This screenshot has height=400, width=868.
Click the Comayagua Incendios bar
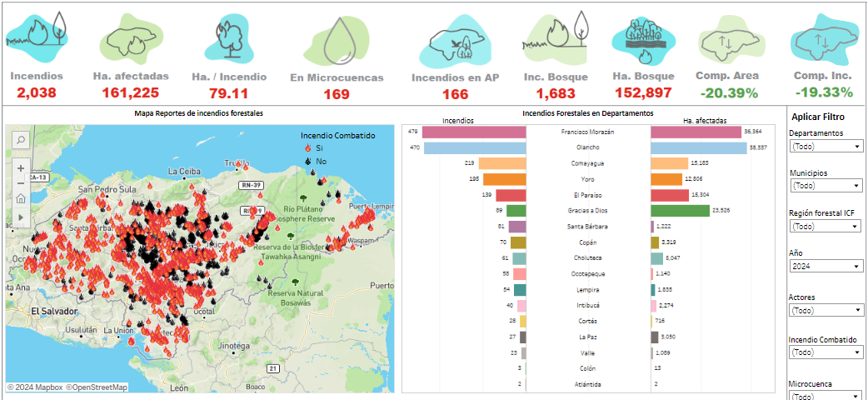point(502,163)
